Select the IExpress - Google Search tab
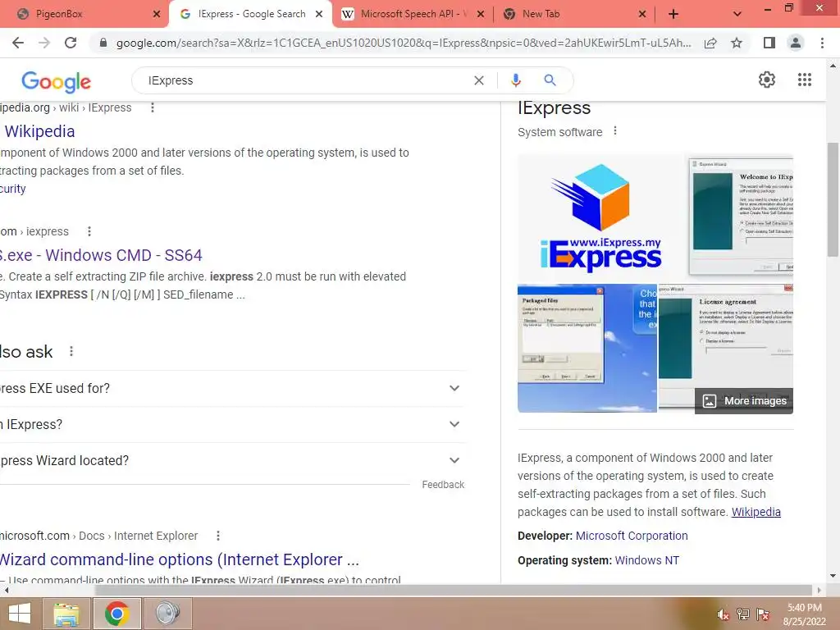 (251, 14)
